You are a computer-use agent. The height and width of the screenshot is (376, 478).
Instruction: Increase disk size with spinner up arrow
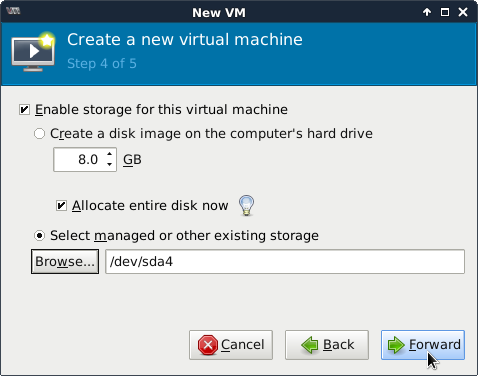(x=109, y=154)
